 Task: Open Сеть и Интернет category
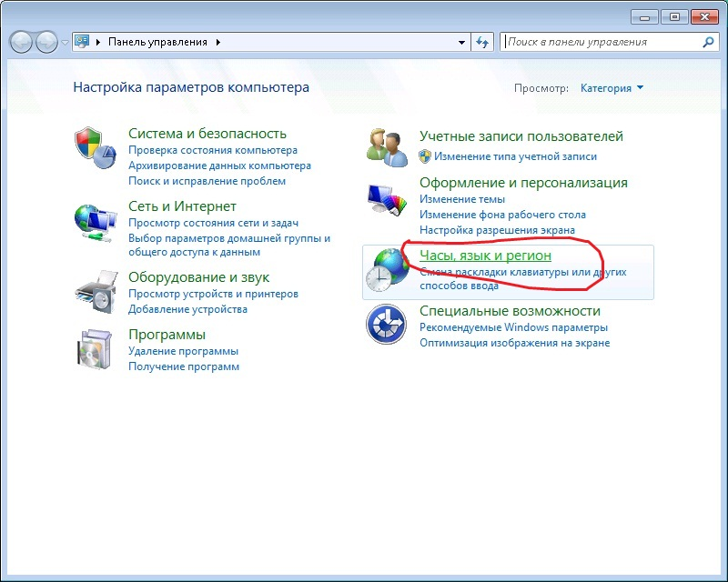tap(182, 206)
